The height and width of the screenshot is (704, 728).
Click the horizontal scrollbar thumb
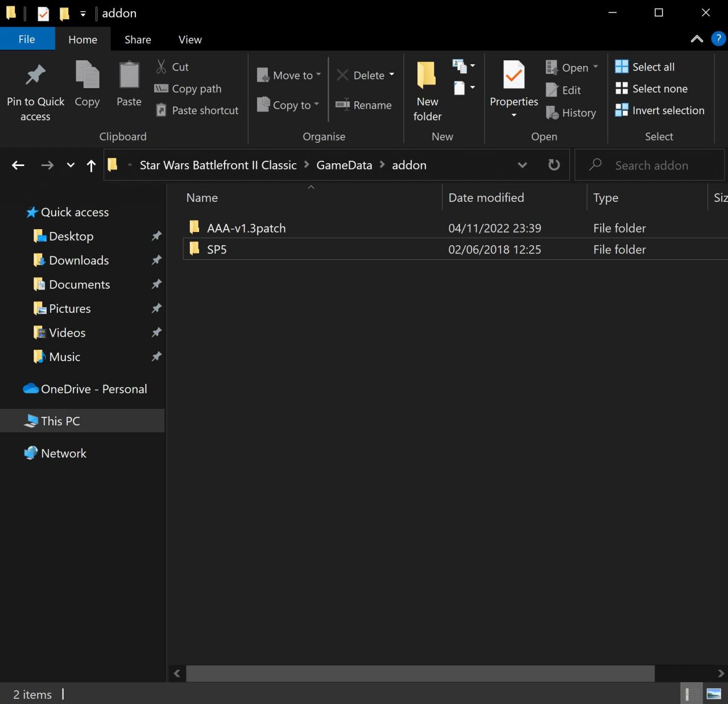(420, 673)
